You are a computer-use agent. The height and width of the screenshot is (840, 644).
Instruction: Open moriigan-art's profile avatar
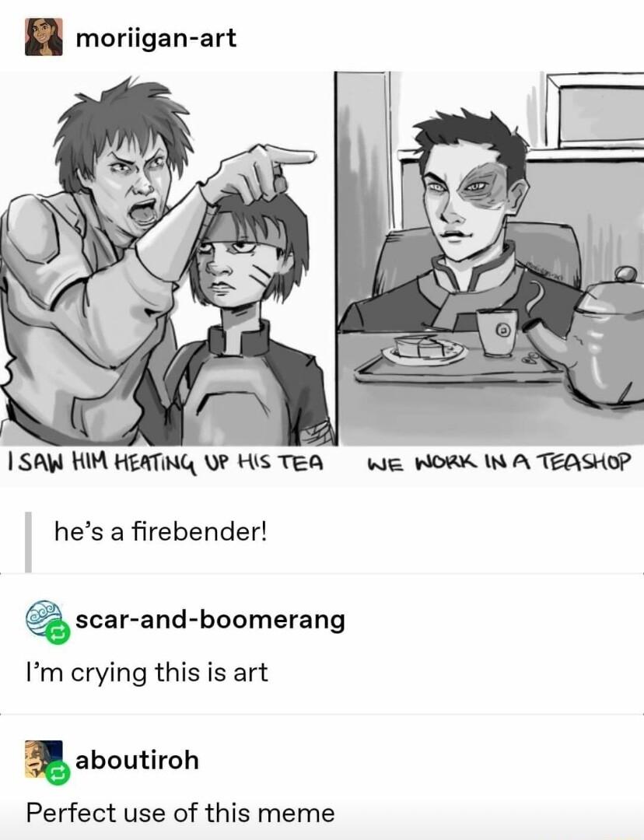tap(44, 37)
